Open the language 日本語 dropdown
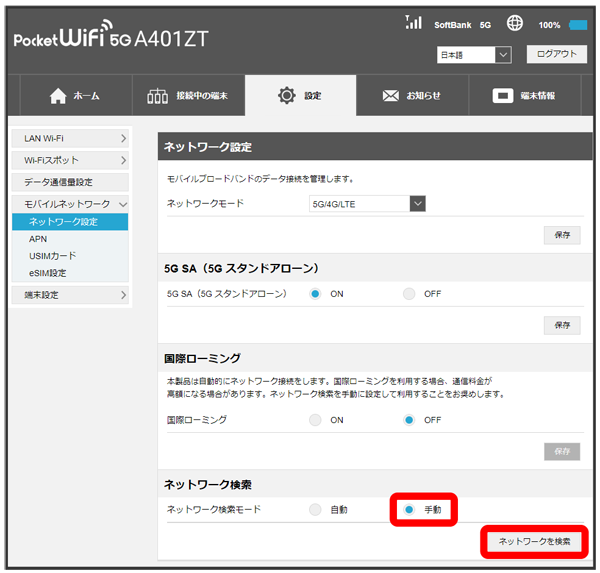Screen dimensions: 600x573 coord(474,55)
